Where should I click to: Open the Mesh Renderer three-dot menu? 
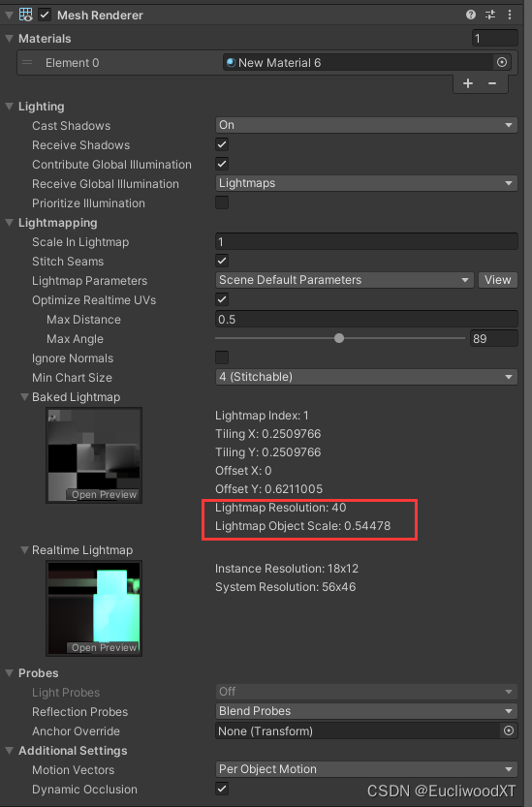(510, 15)
